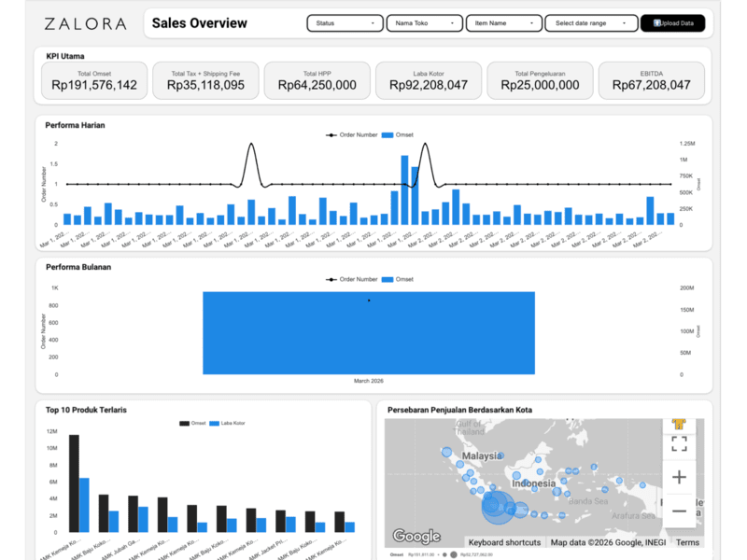Image resolution: width=747 pixels, height=560 pixels.
Task: Click the Google logo on the map
Action: 416,536
